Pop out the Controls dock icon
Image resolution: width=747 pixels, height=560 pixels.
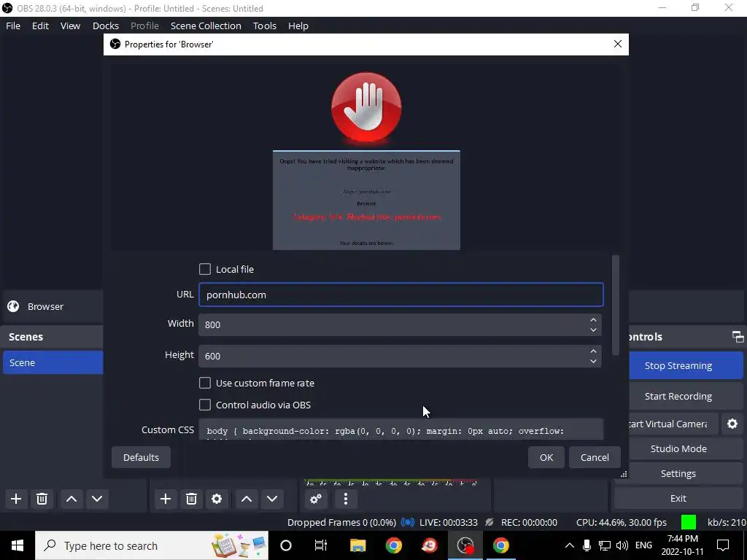pos(738,337)
